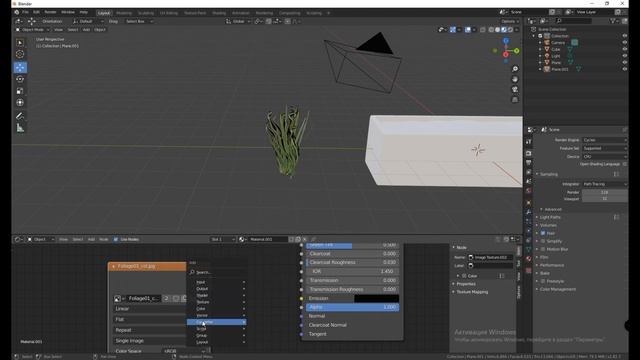Viewport: 640px width, 360px height.
Task: Hide the Collection in outliner
Action: point(624,36)
